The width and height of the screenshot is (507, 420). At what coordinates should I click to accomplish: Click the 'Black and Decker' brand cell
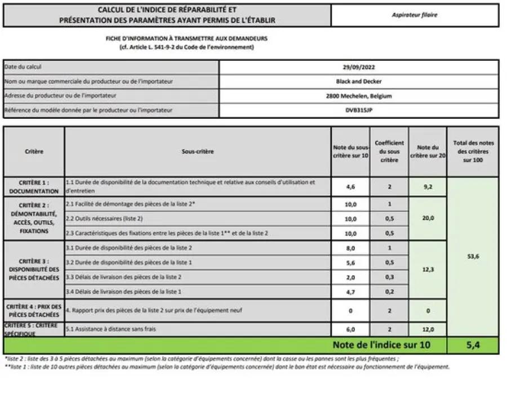click(359, 82)
